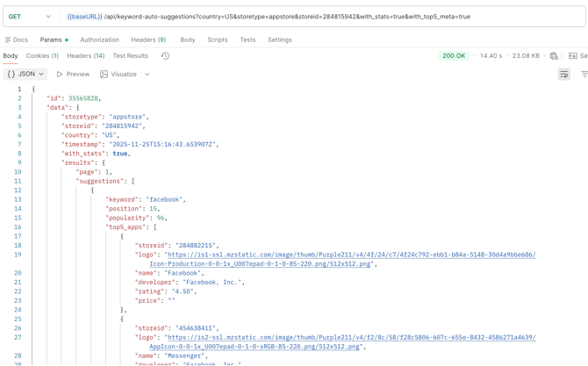Switch to the Authorization tab
This screenshot has height=366, width=588.
[99, 39]
